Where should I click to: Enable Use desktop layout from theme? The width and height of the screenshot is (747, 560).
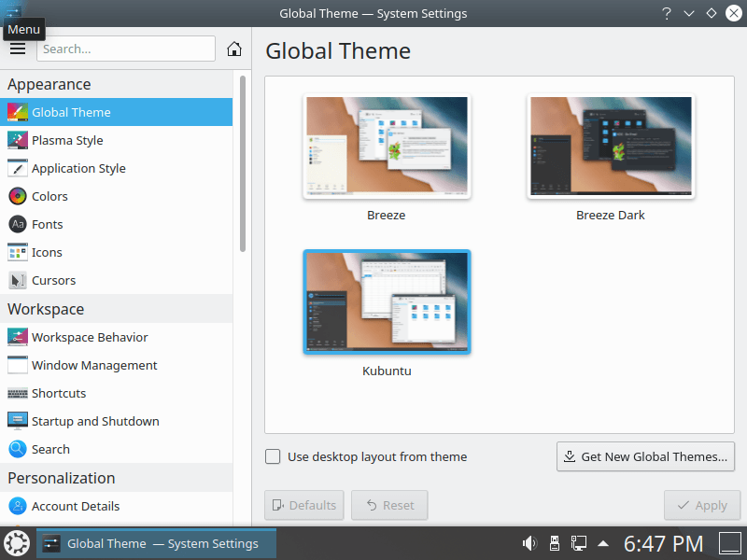pos(273,456)
